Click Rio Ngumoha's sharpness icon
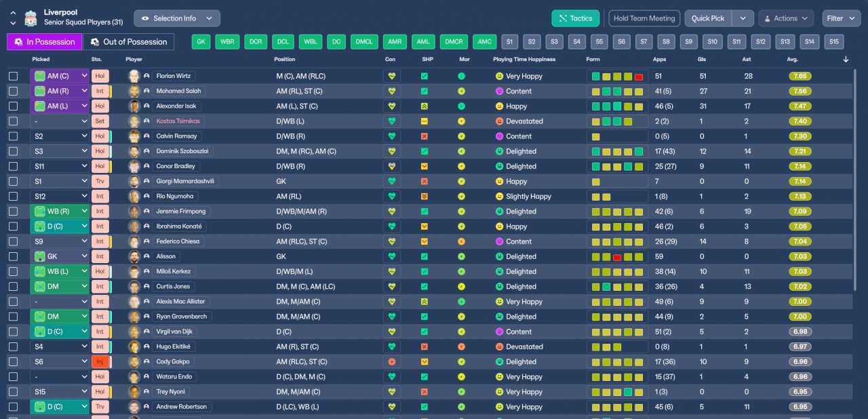Image resolution: width=868 pixels, height=419 pixels. click(x=424, y=197)
